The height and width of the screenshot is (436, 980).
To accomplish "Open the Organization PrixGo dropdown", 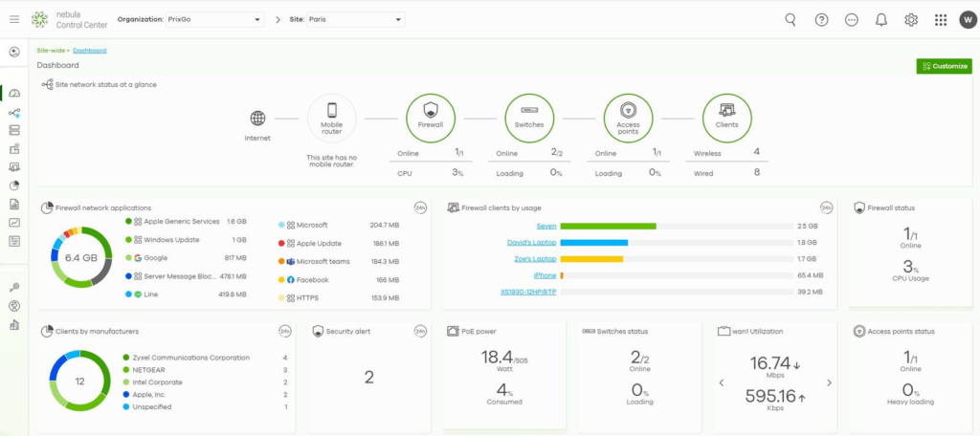I will (214, 20).
